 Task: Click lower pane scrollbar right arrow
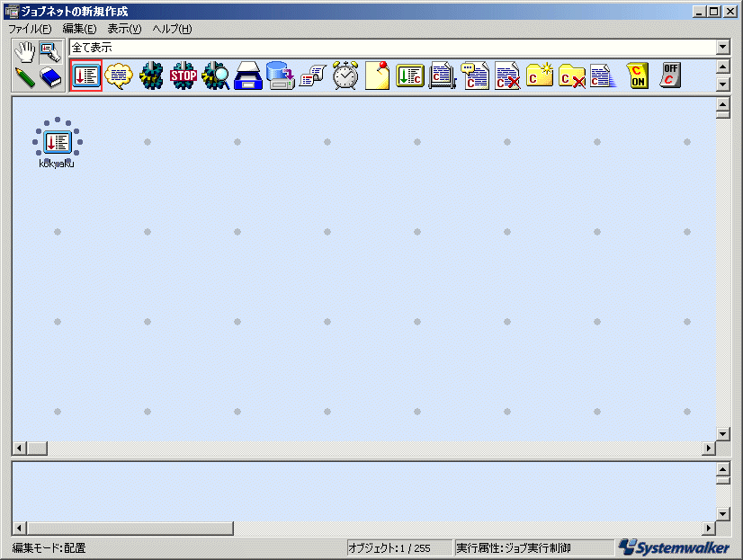click(x=709, y=528)
